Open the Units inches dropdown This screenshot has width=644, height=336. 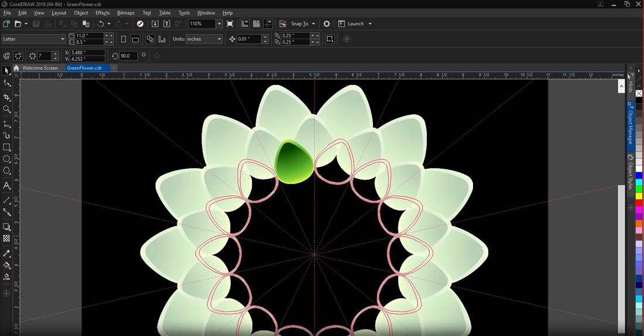click(220, 39)
